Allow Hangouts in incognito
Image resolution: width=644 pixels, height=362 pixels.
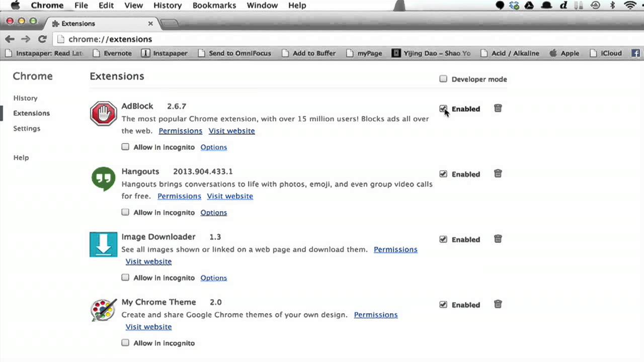[125, 212]
